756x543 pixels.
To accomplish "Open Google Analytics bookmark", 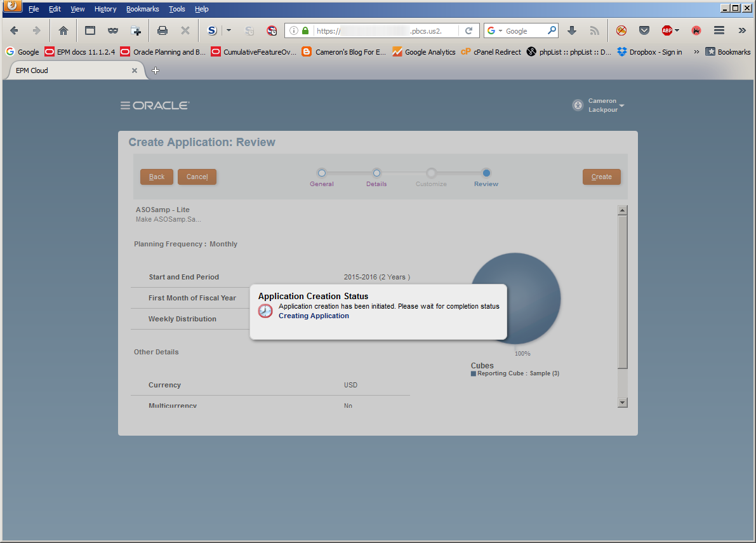I will tap(424, 51).
